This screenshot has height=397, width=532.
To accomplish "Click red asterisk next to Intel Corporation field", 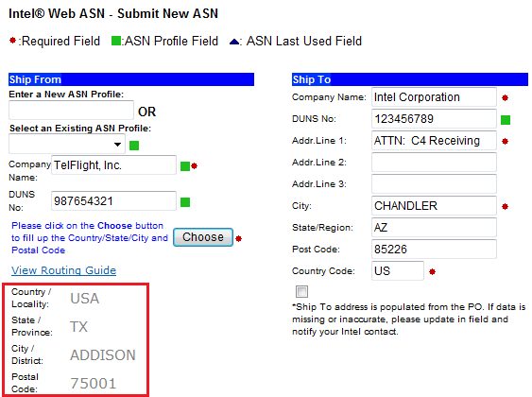I will (505, 97).
